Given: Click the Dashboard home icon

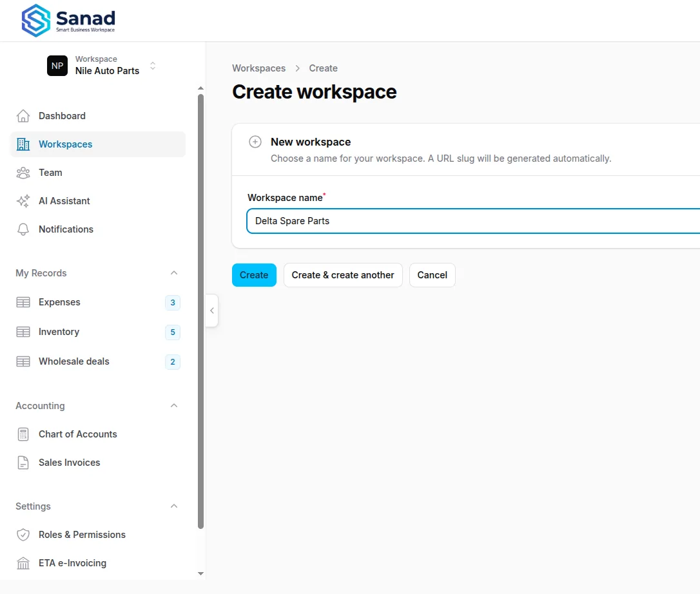Looking at the screenshot, I should [23, 116].
